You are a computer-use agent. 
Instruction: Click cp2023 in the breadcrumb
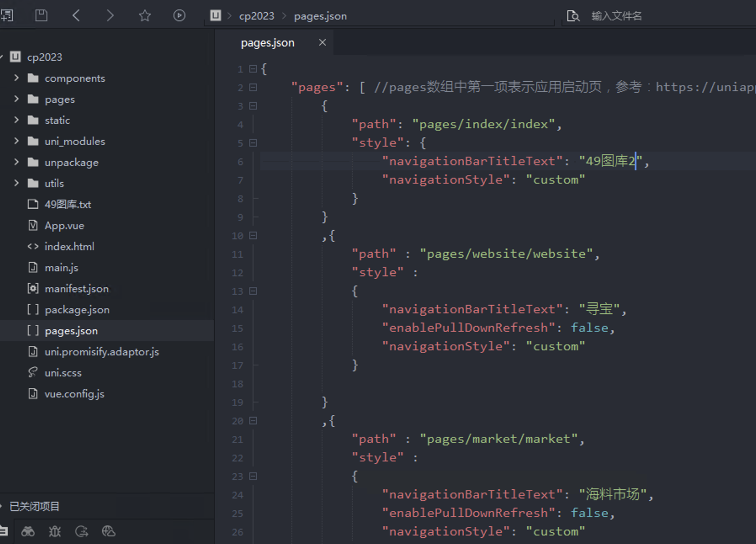(x=256, y=16)
